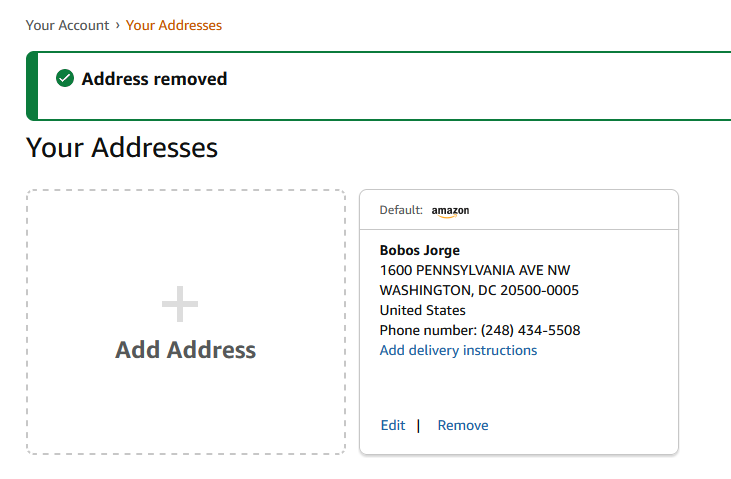Viewport: 731px width, 479px height.
Task: Click the Amazon logo beside Default
Action: click(x=450, y=211)
